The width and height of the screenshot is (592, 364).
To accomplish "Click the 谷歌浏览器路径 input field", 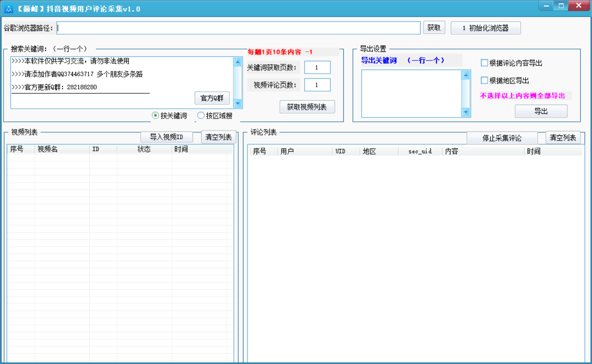I will click(239, 28).
